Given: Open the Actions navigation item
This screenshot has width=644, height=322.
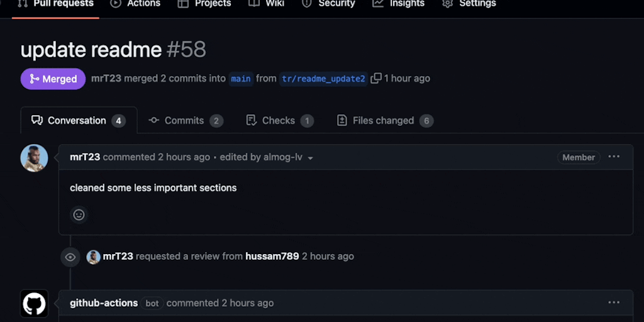Looking at the screenshot, I should click(x=135, y=4).
